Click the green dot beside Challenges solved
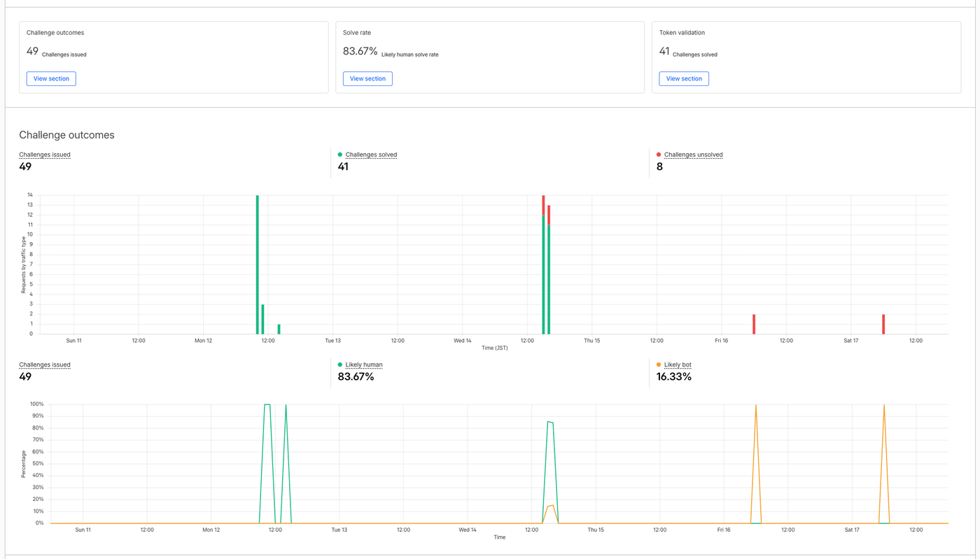This screenshot has width=980, height=559. pyautogui.click(x=340, y=155)
